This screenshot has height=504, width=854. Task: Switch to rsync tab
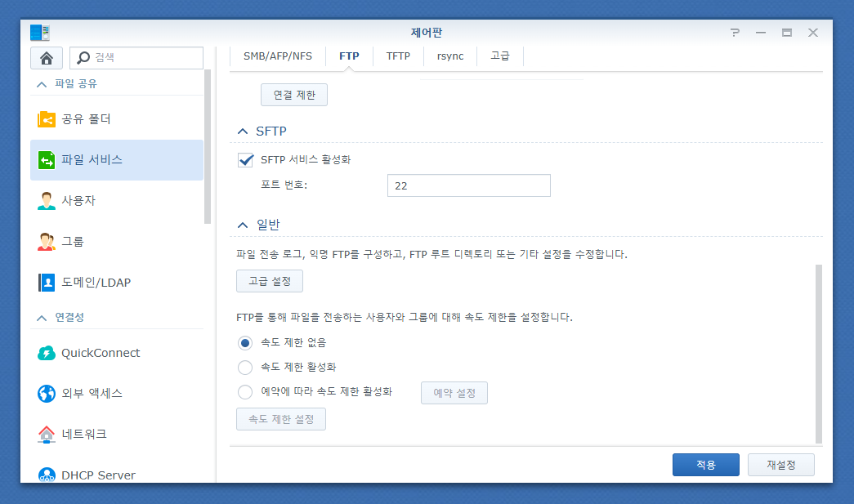[450, 56]
